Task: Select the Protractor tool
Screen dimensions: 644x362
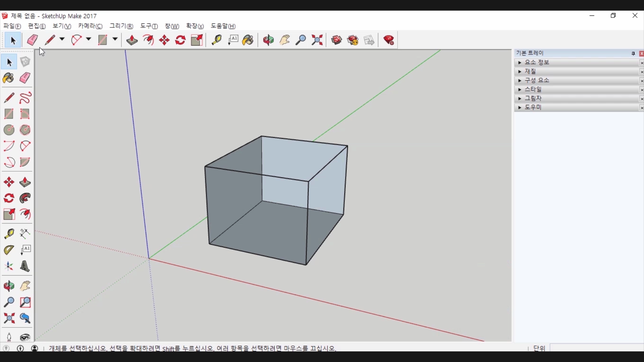Action: coord(9,250)
